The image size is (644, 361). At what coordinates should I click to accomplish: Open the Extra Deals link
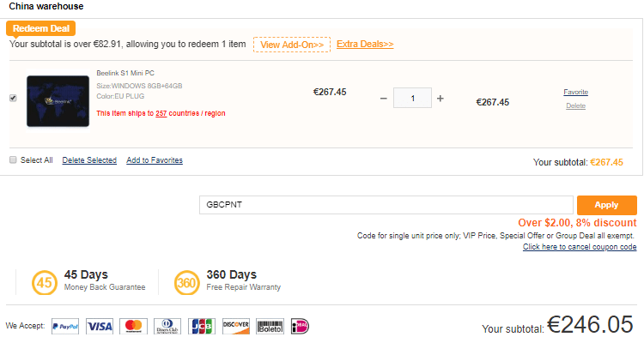click(365, 45)
